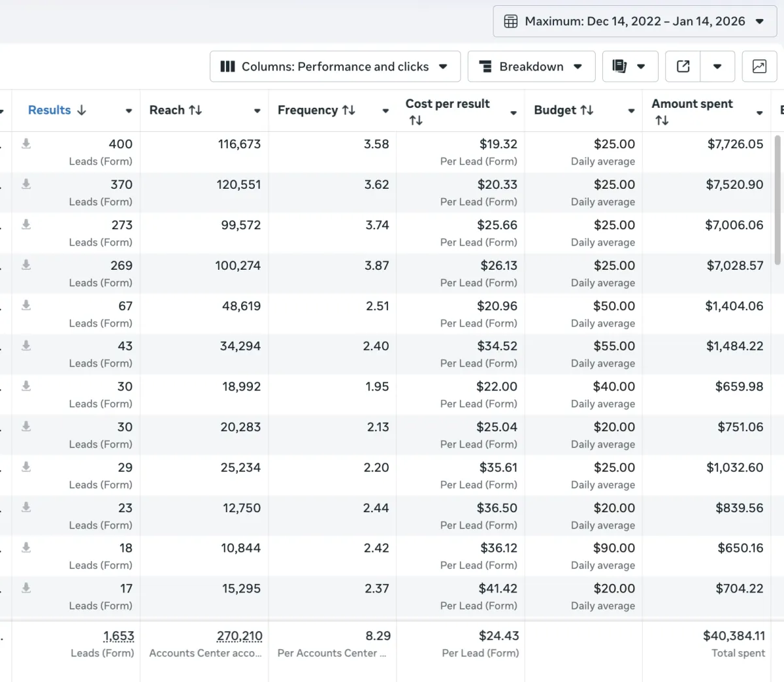Open Cost per result column menu caret

pyautogui.click(x=514, y=113)
